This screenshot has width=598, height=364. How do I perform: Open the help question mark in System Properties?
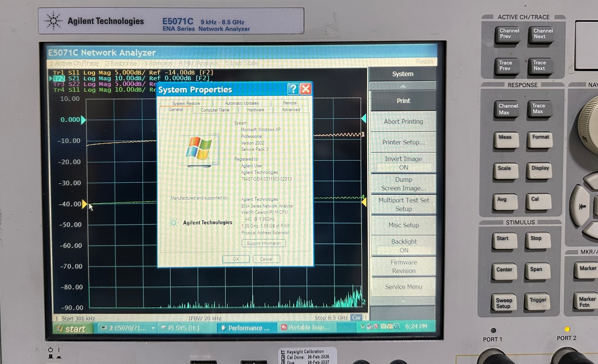(x=293, y=89)
